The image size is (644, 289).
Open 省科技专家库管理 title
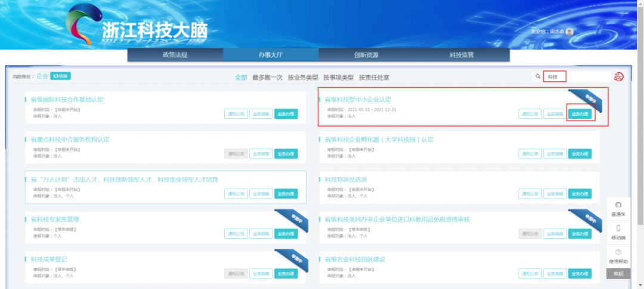(x=55, y=220)
